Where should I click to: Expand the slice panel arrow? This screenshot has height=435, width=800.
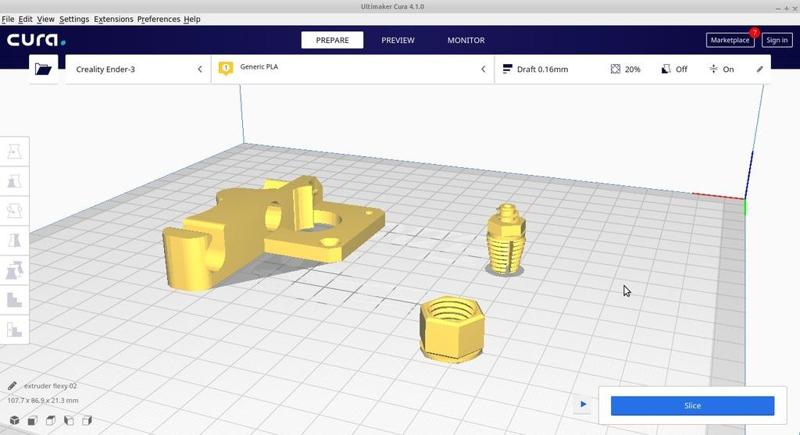click(x=583, y=404)
